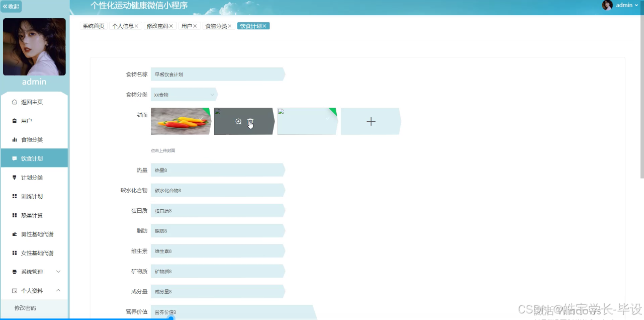
Task: Switch to the 食物分类 tab label
Action: (x=216, y=26)
